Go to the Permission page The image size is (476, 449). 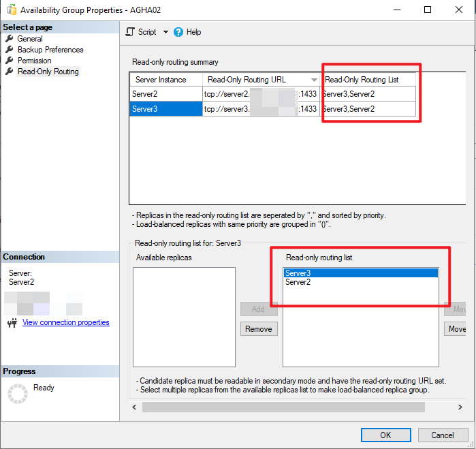(34, 61)
